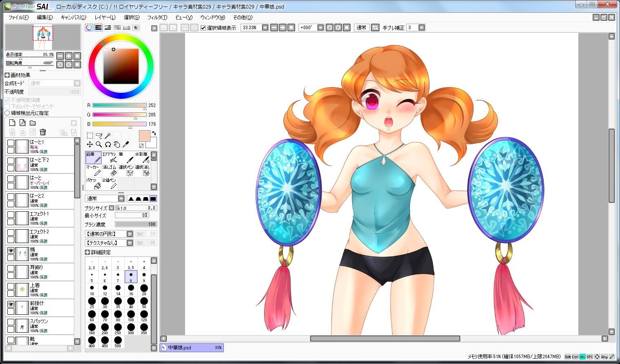
Task: Delete layer with the trash icon
Action: pos(43,132)
